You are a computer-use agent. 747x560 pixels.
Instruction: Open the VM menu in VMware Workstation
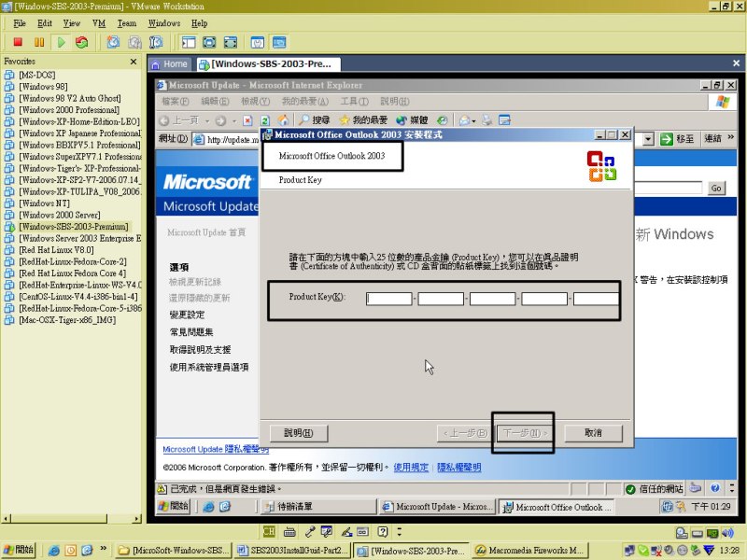(x=99, y=23)
